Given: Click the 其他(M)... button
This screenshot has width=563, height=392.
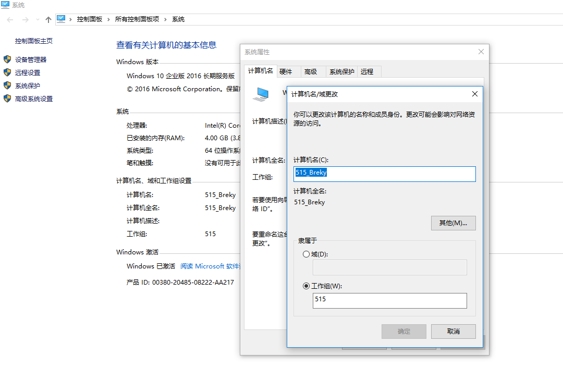Looking at the screenshot, I should pyautogui.click(x=453, y=223).
